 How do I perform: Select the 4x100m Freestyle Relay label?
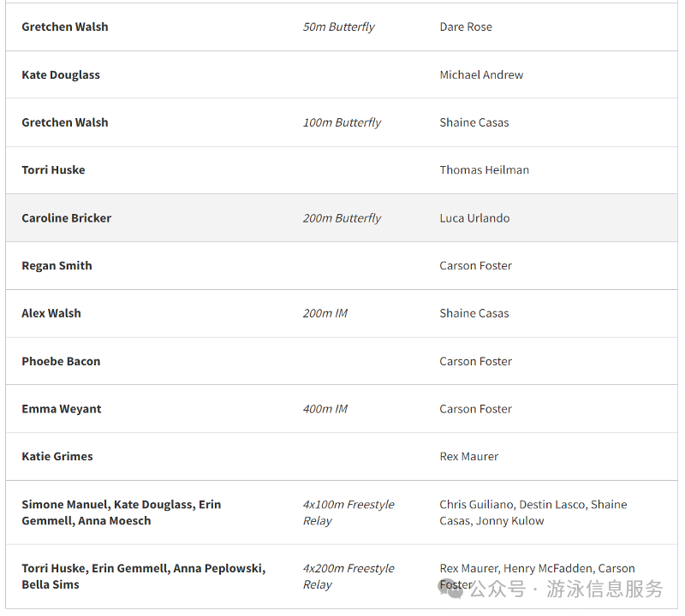tap(348, 512)
